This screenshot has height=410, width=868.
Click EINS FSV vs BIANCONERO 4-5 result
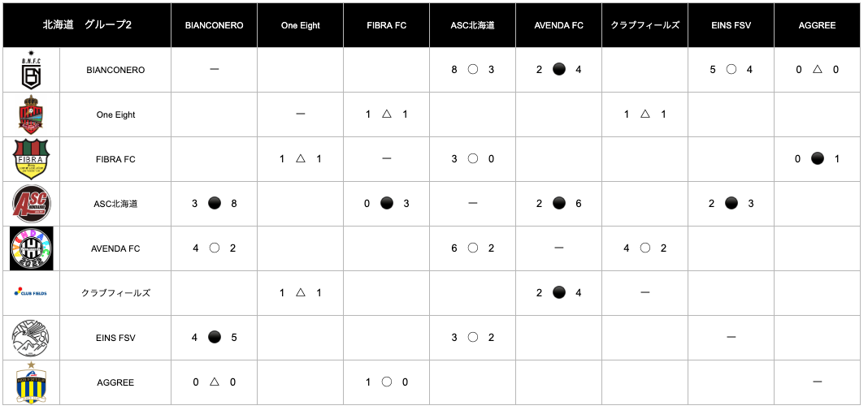(x=215, y=337)
